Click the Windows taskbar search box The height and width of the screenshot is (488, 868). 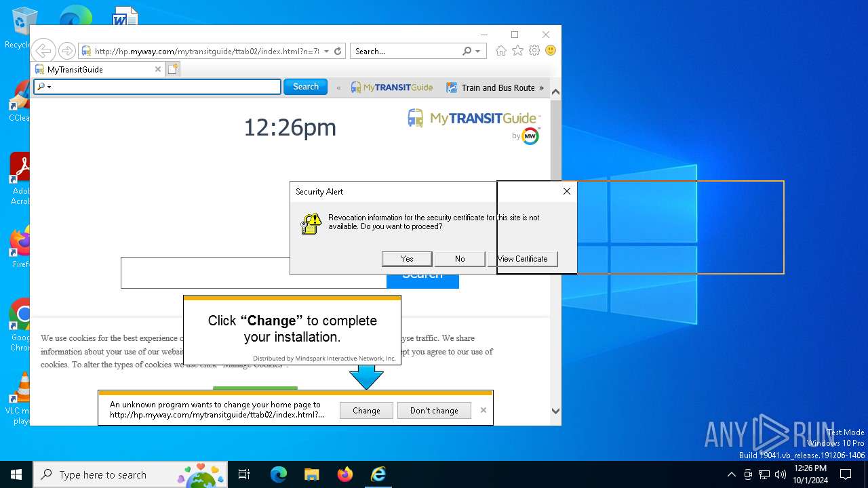point(132,474)
